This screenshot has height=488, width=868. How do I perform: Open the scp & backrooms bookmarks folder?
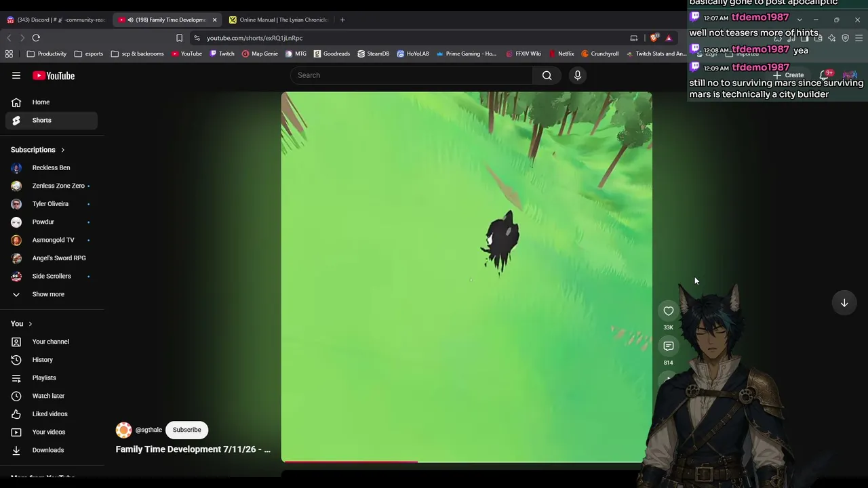(137, 54)
